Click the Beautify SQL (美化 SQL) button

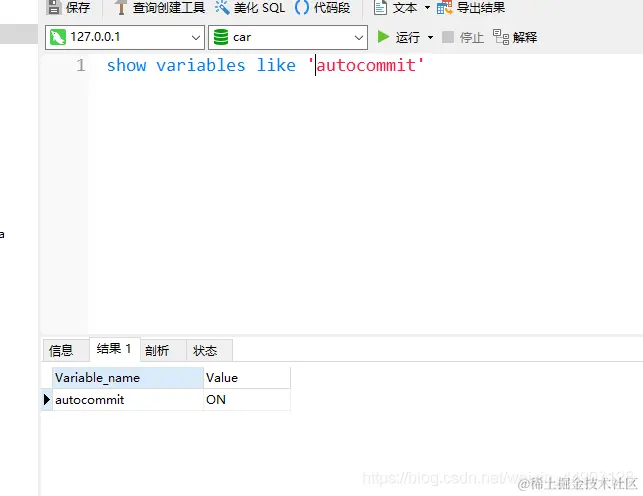(250, 7)
